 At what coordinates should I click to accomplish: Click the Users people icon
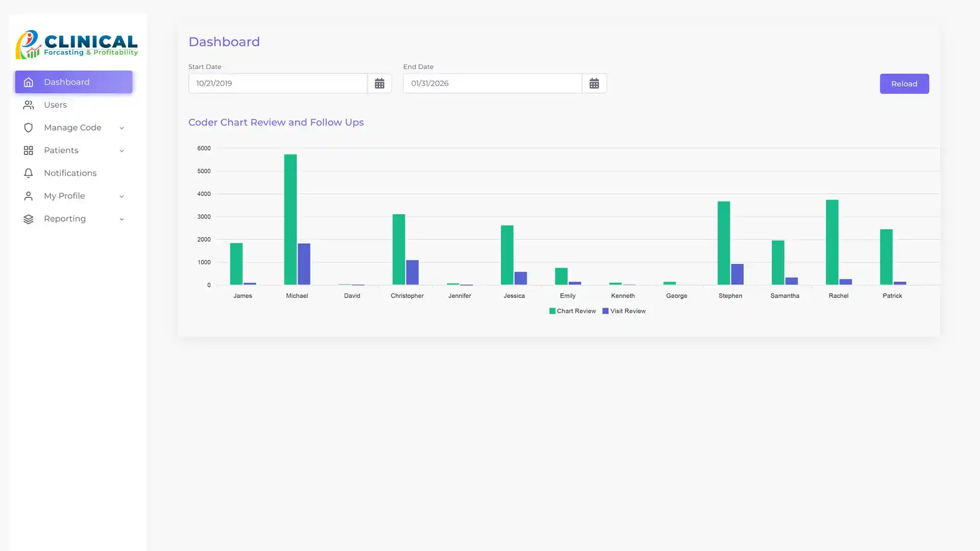[x=29, y=105]
